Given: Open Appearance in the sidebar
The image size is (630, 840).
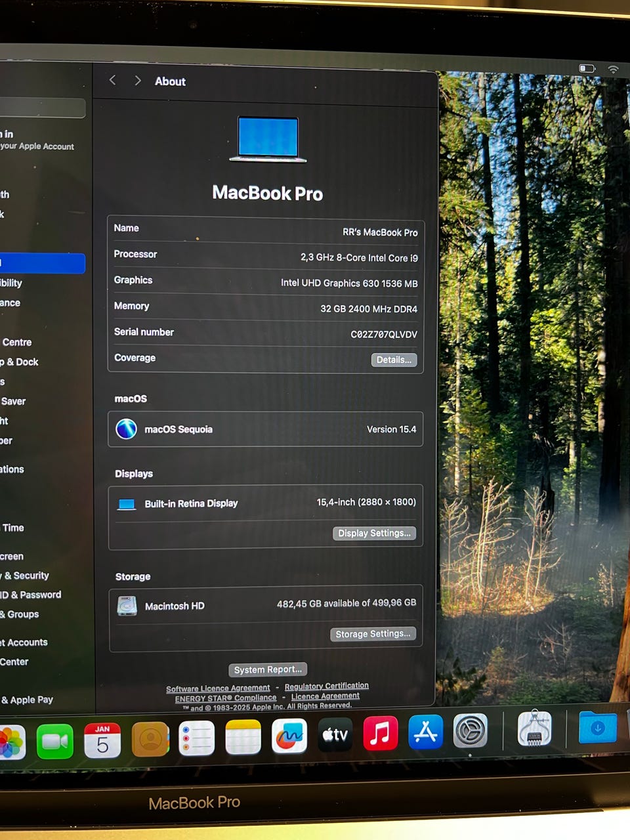Looking at the screenshot, I should pyautogui.click(x=10, y=303).
